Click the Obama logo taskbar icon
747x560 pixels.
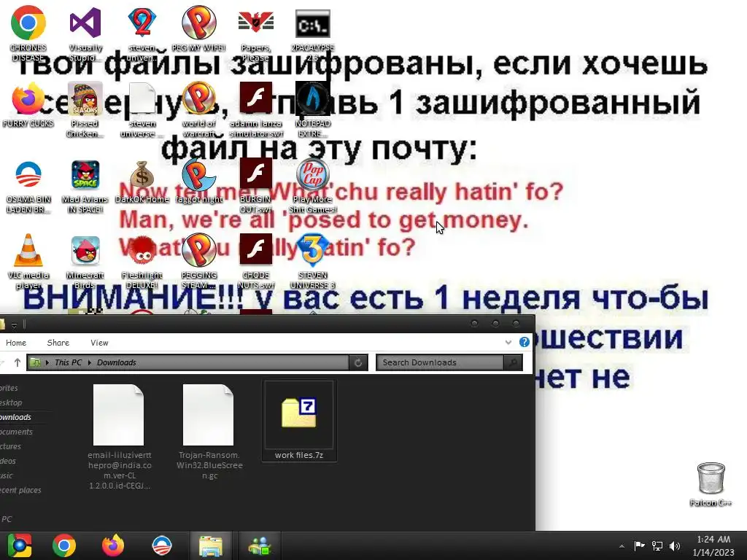161,545
